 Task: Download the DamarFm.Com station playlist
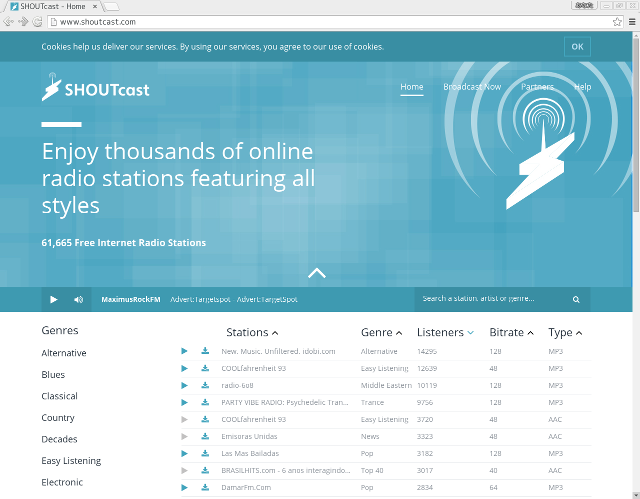coord(205,487)
